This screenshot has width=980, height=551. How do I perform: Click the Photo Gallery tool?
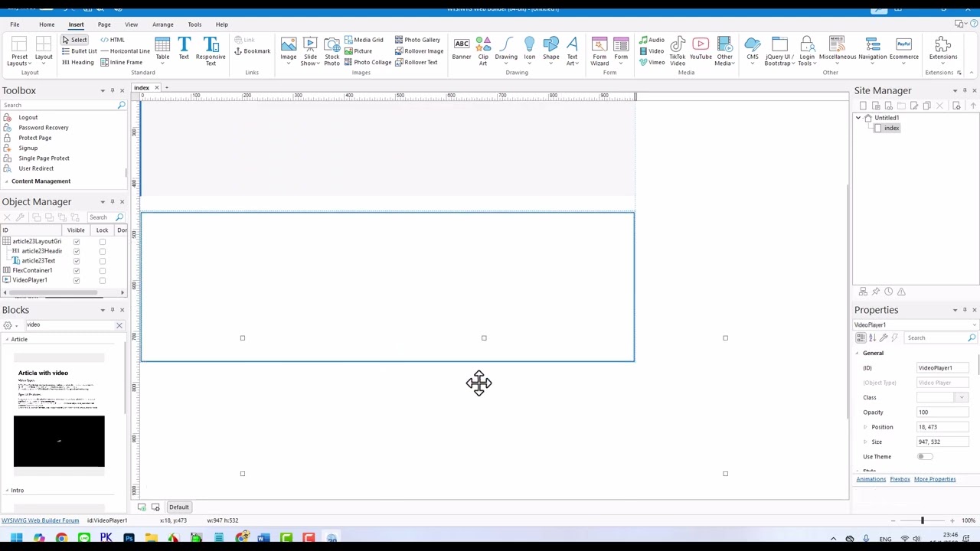click(417, 40)
